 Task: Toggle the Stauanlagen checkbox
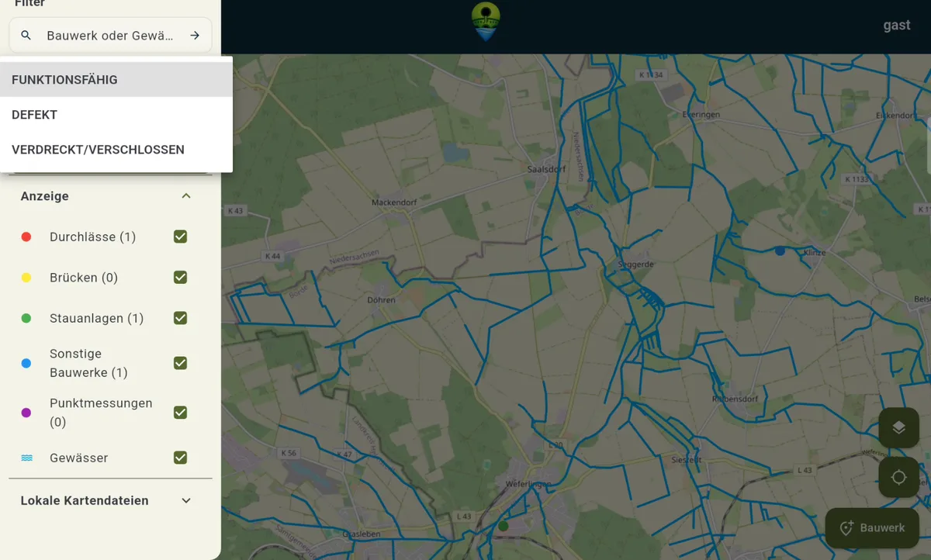(181, 317)
